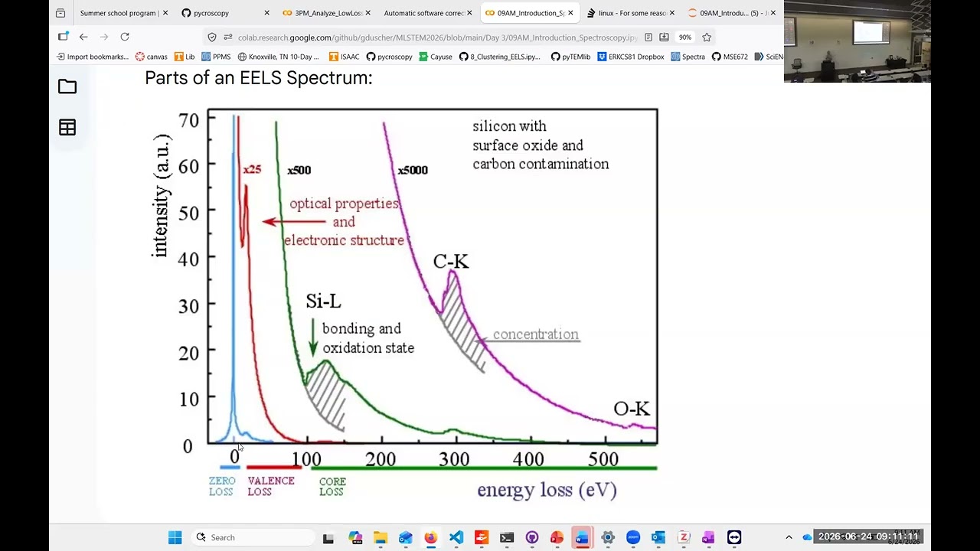Click the install/download icon in address bar
Viewport: 980px width, 551px height.
(x=664, y=37)
